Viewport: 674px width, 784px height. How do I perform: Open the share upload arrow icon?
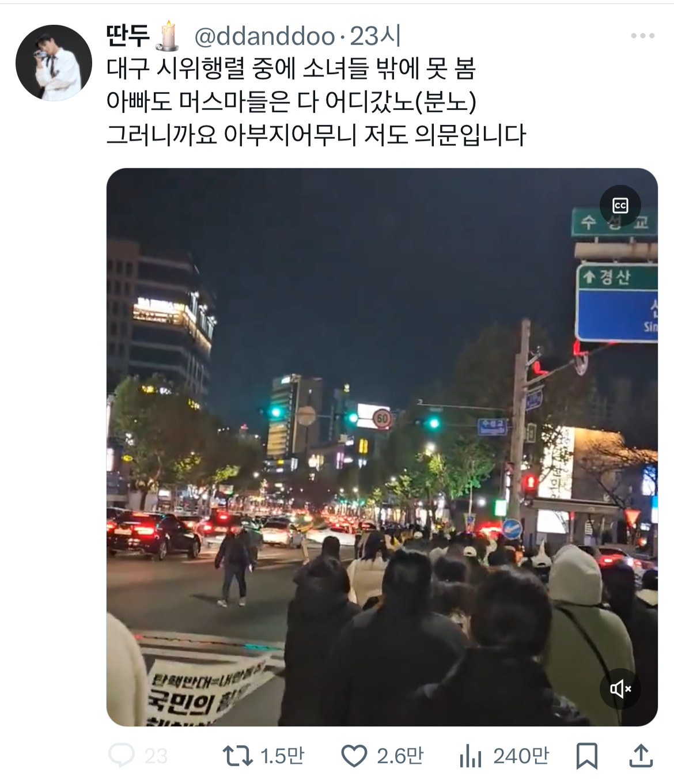tap(641, 755)
